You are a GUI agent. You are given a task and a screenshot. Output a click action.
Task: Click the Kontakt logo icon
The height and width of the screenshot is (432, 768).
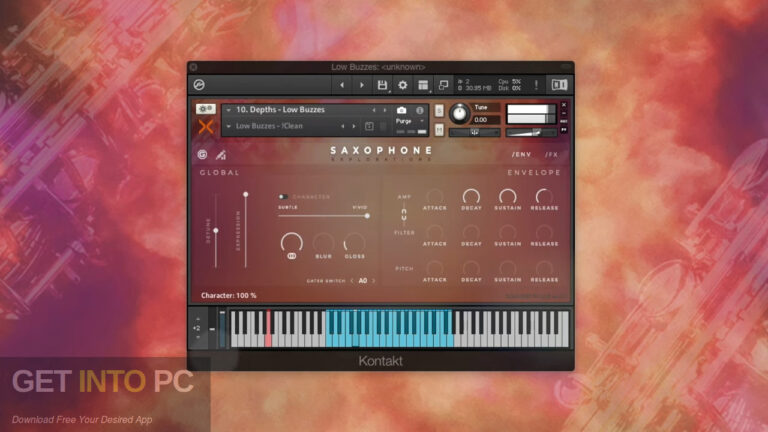199,85
